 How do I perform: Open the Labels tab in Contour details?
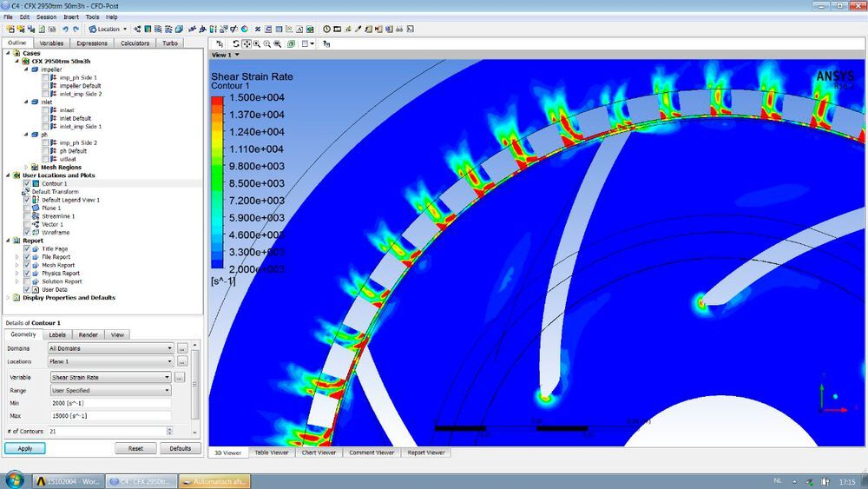[x=57, y=334]
